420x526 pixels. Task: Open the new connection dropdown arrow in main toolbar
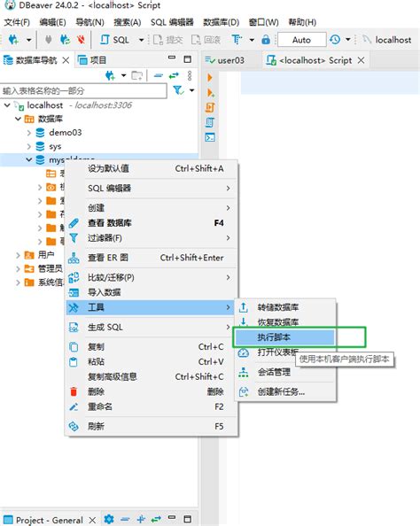pos(29,40)
